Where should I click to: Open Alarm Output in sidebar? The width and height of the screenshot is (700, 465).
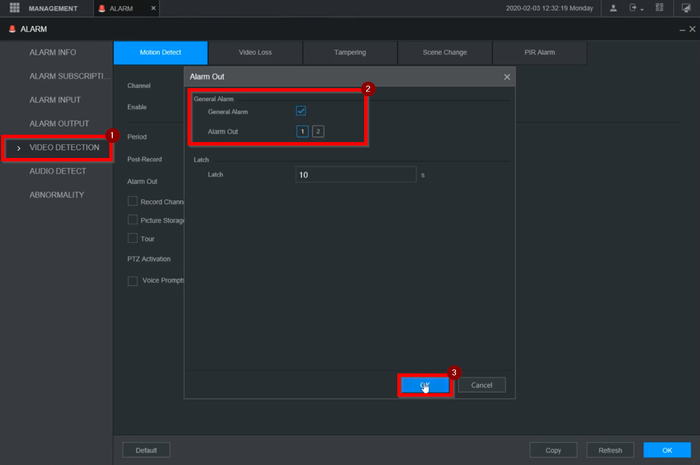click(x=59, y=124)
